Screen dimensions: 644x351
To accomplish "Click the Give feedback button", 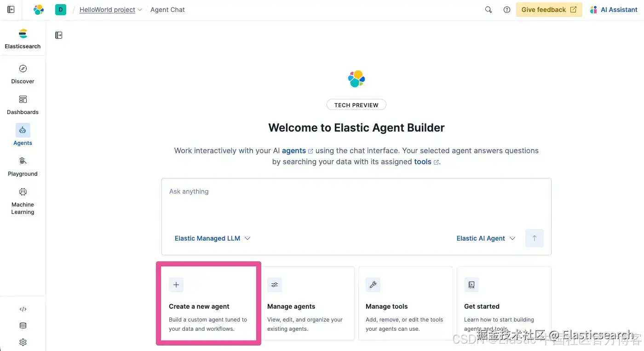I will [x=549, y=10].
